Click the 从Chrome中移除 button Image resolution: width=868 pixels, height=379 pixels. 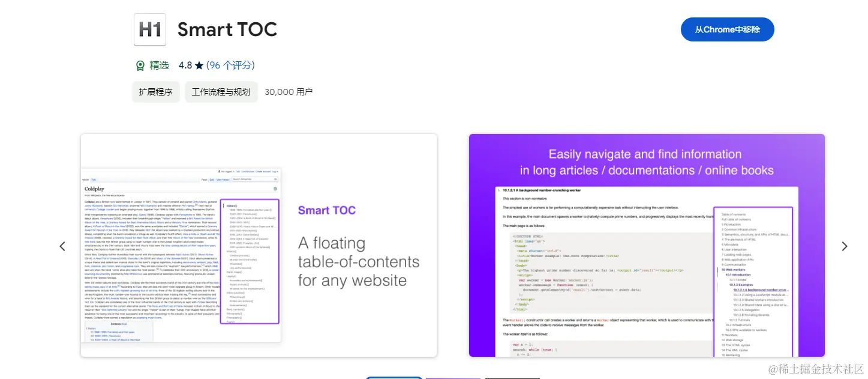[x=727, y=29]
